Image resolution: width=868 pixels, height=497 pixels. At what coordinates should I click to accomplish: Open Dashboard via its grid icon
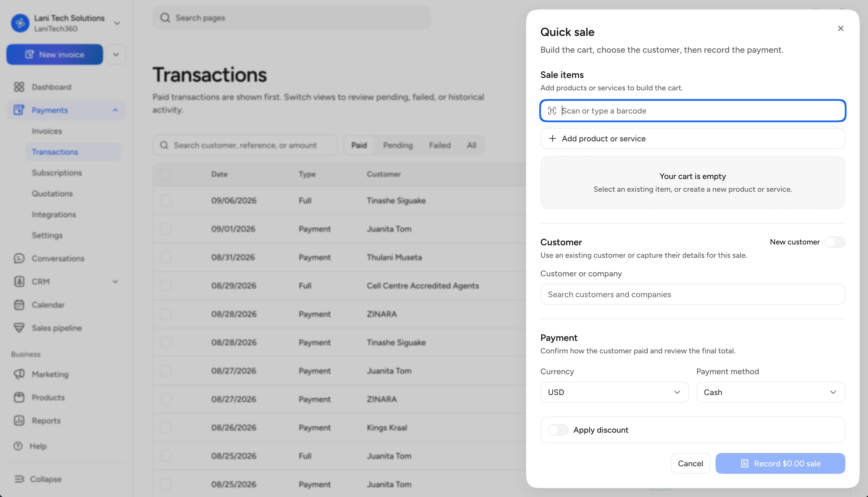tap(19, 87)
